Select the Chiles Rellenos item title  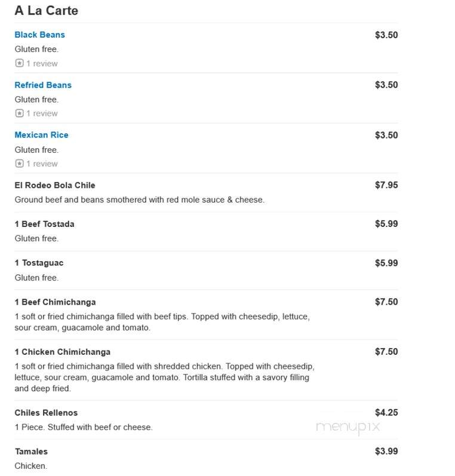point(46,413)
